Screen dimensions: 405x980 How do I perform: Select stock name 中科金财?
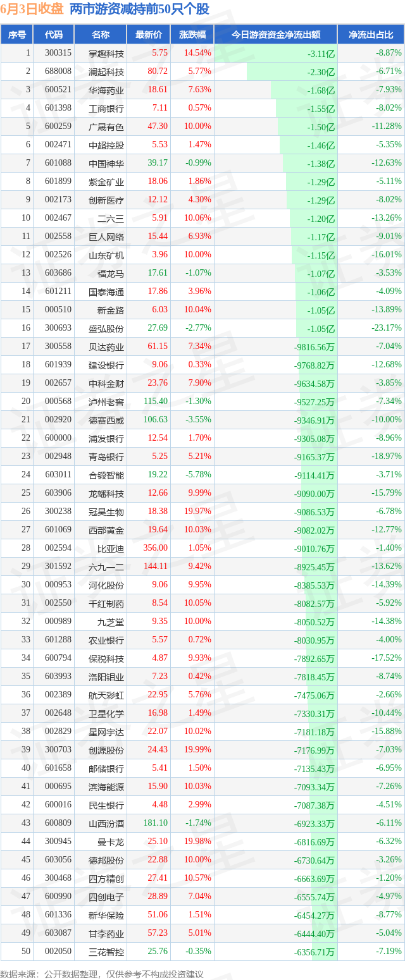[x=106, y=384]
